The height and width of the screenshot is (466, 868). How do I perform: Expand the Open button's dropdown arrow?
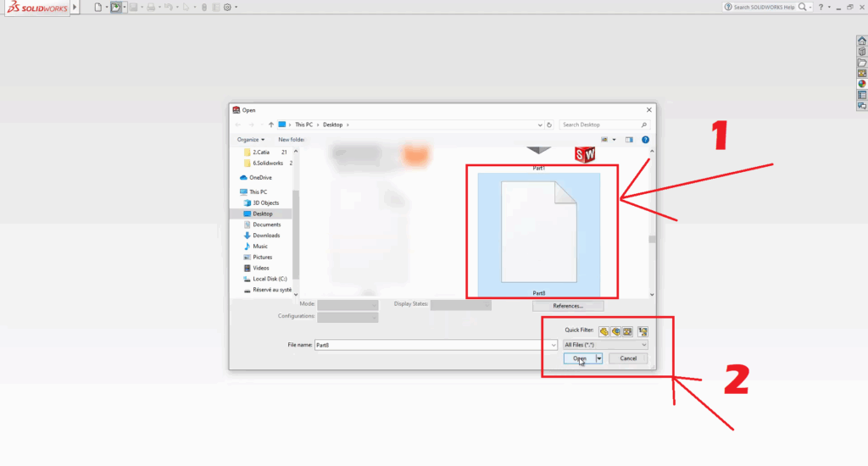coord(599,358)
